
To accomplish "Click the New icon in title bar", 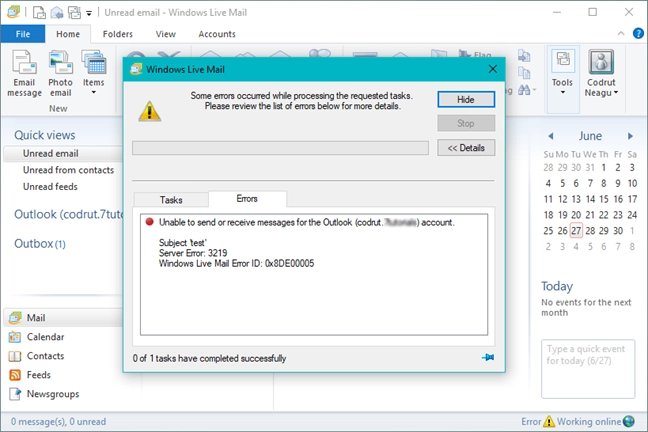I will (39, 12).
